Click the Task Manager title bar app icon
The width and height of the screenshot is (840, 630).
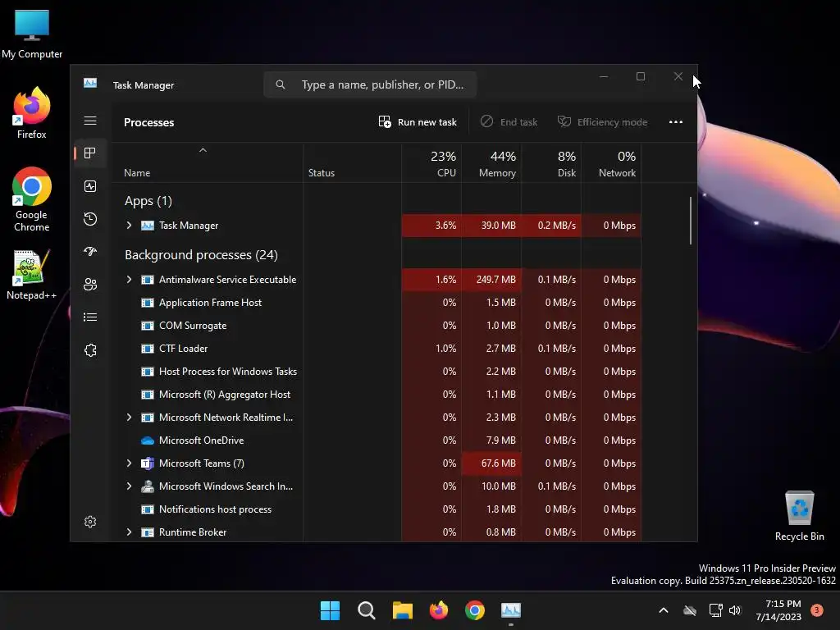tap(90, 83)
